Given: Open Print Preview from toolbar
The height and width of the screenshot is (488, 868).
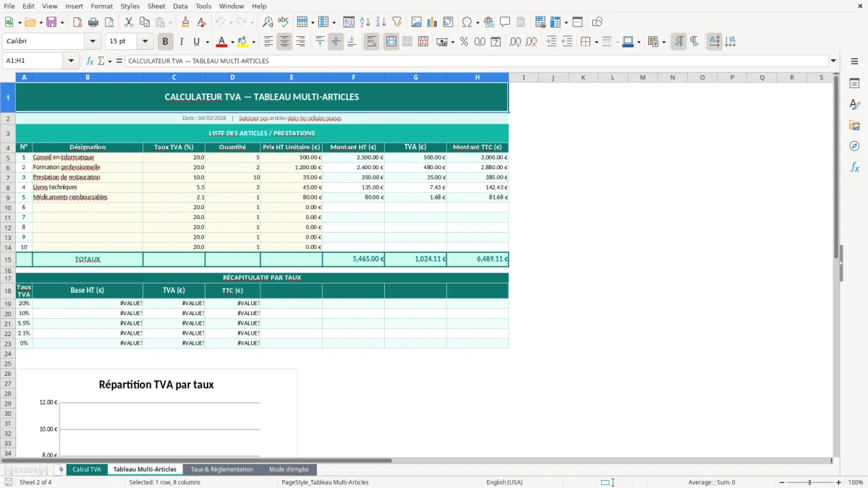Looking at the screenshot, I should [x=109, y=22].
